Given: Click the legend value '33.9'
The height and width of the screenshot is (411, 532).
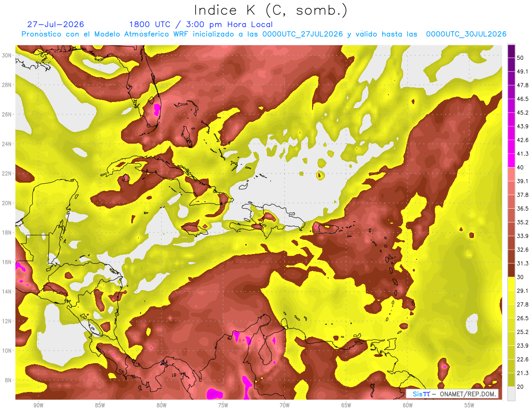Looking at the screenshot, I should [523, 236].
